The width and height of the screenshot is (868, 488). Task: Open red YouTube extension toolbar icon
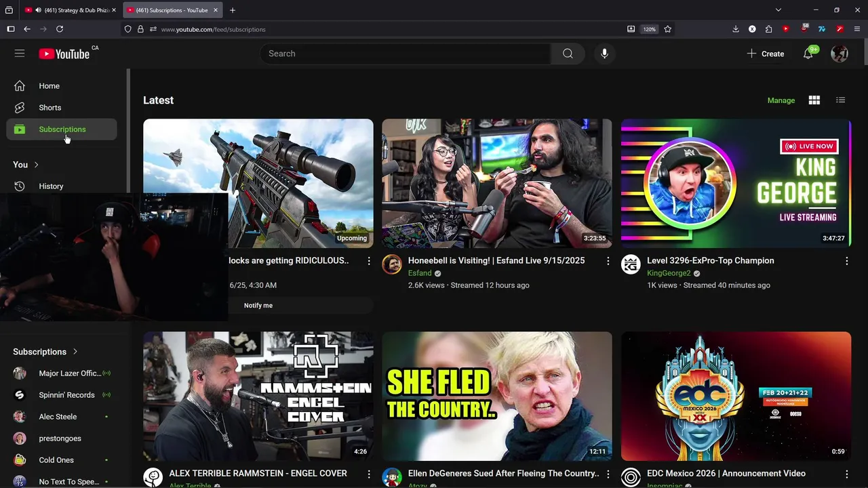pos(785,29)
